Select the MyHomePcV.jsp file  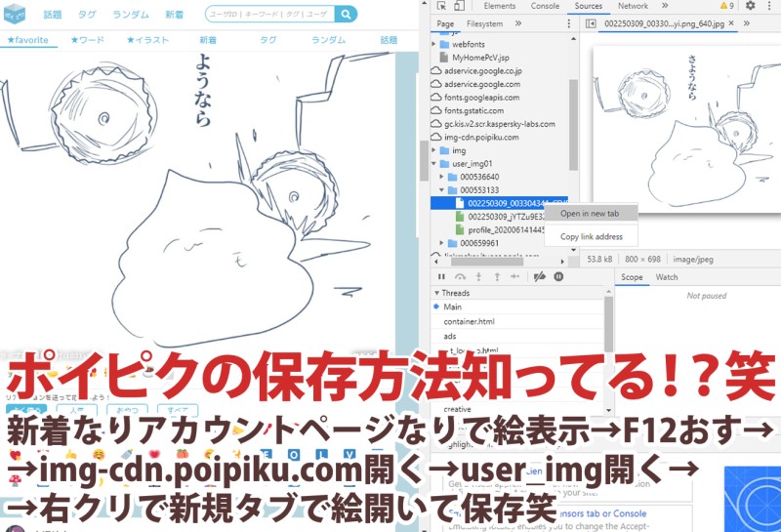(x=473, y=58)
